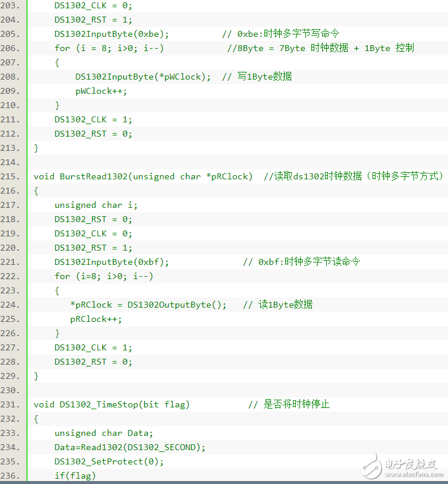Click comment '// 0xbf:时钟多字节读命令'
The width and height of the screenshot is (448, 484).
point(302,262)
